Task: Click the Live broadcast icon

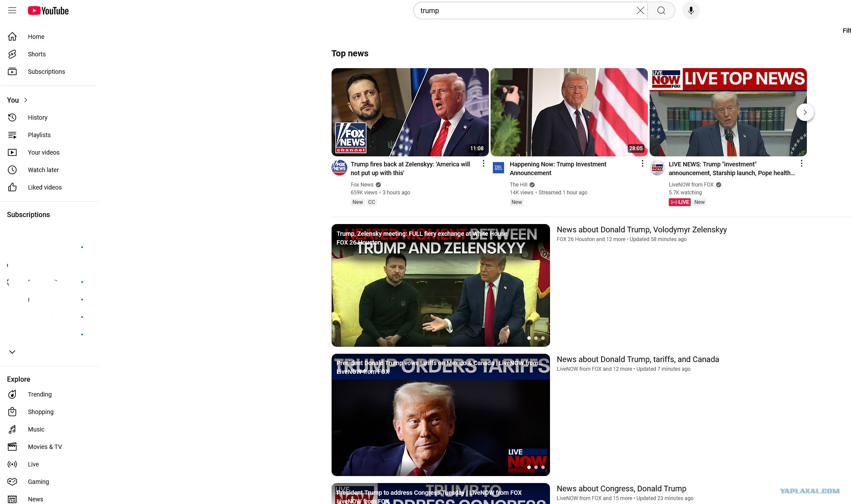Action: pyautogui.click(x=12, y=464)
